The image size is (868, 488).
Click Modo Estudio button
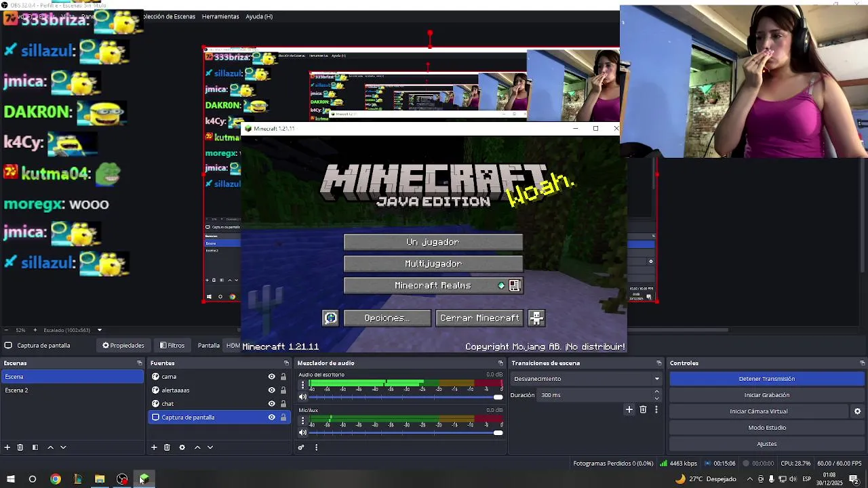point(767,428)
